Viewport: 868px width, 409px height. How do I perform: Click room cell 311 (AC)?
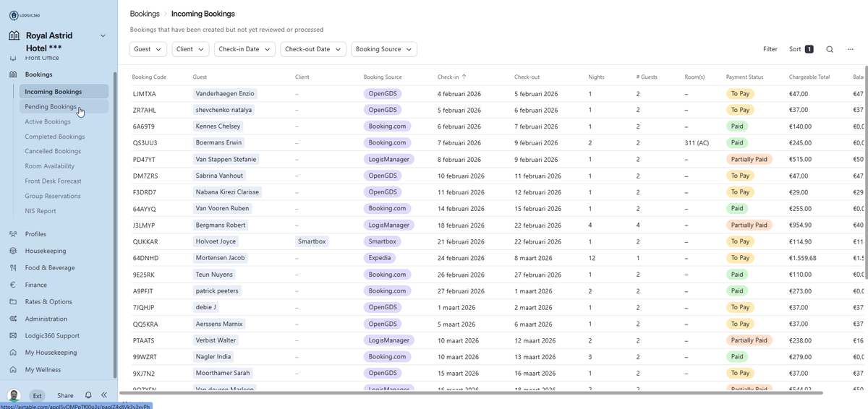click(697, 142)
